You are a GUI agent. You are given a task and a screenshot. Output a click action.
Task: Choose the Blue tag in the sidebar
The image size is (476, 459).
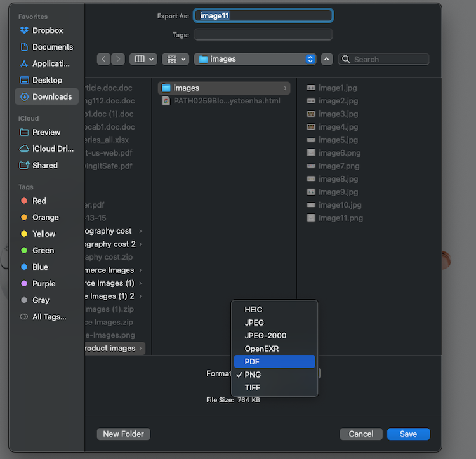[40, 267]
